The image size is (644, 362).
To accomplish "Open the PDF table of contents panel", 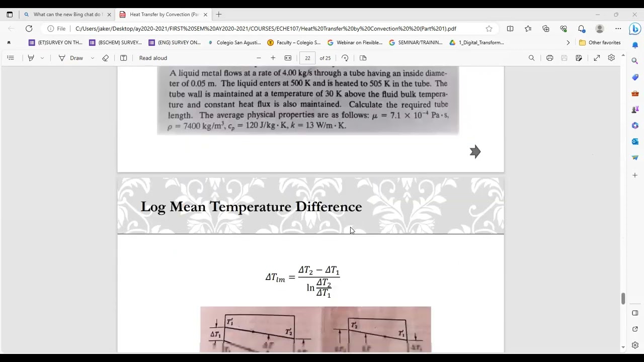I will click(11, 58).
